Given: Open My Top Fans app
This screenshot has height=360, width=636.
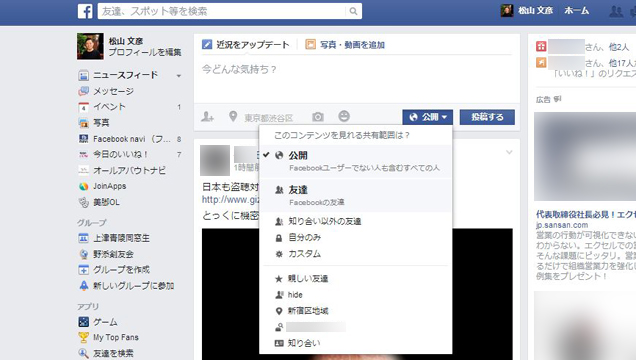Looking at the screenshot, I should pos(116,337).
